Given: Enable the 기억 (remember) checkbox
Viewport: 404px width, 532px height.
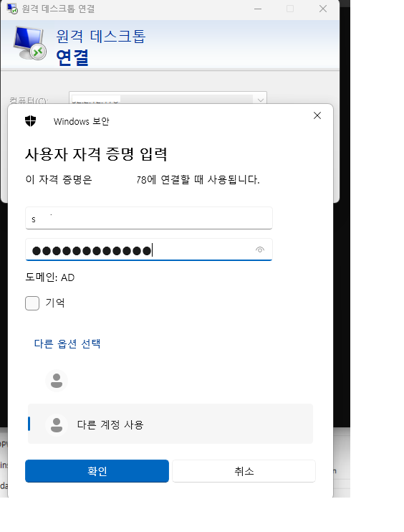Looking at the screenshot, I should click(x=32, y=303).
